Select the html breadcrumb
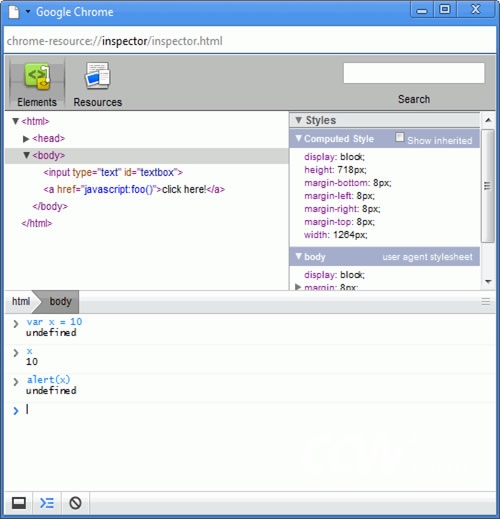This screenshot has height=519, width=500. pyautogui.click(x=21, y=301)
